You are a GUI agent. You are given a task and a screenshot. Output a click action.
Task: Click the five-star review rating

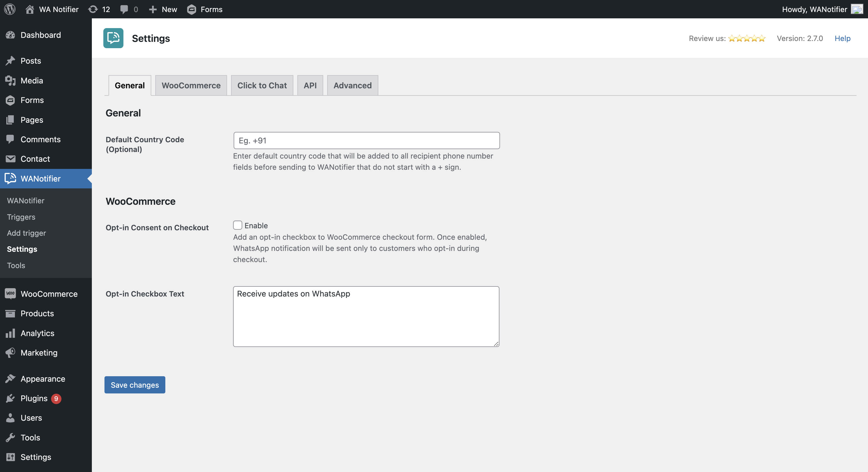(747, 38)
